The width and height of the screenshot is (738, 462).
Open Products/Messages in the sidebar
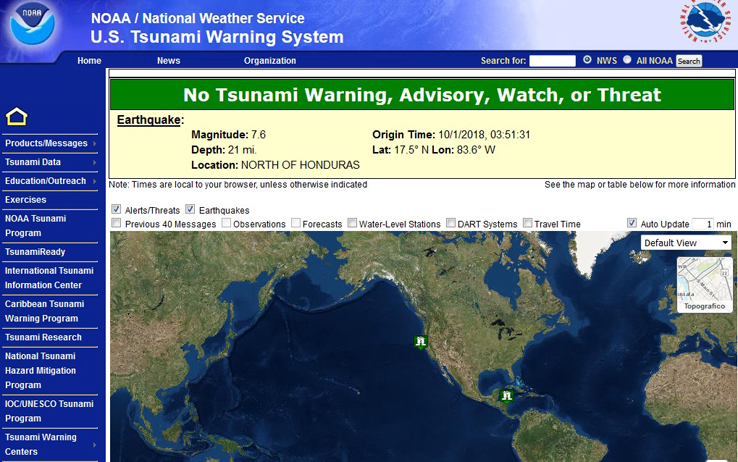click(x=46, y=143)
